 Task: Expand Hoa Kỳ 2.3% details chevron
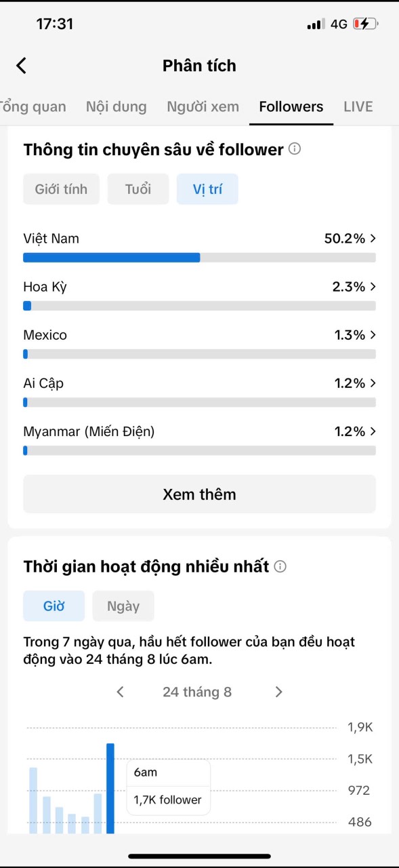pos(373,287)
